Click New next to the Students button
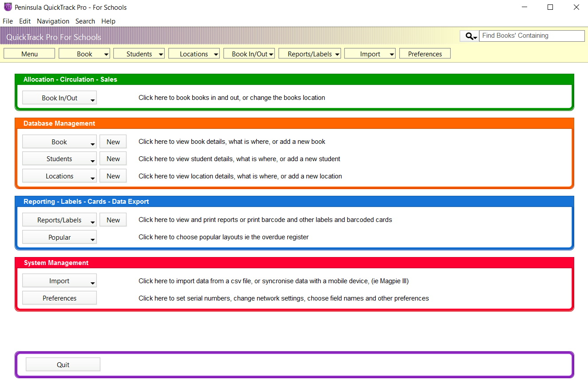This screenshot has height=384, width=588. [x=113, y=159]
